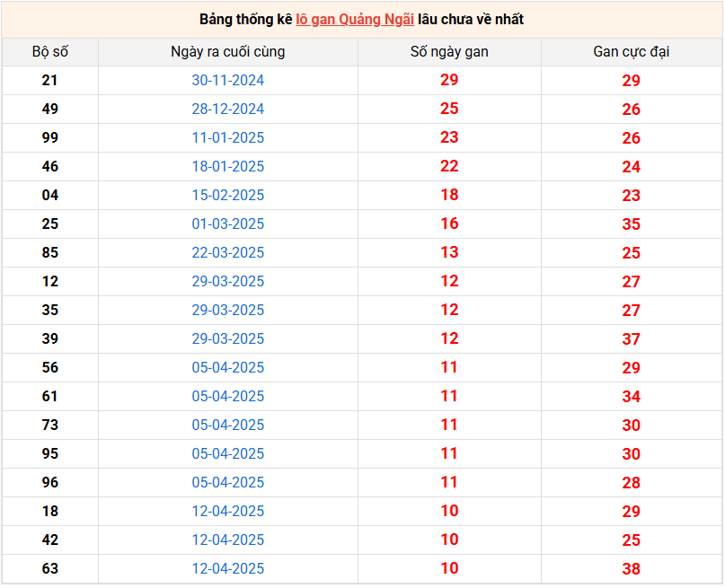The width and height of the screenshot is (725, 588).
Task: Open the 28-12-2024 date entry
Action: tap(227, 110)
